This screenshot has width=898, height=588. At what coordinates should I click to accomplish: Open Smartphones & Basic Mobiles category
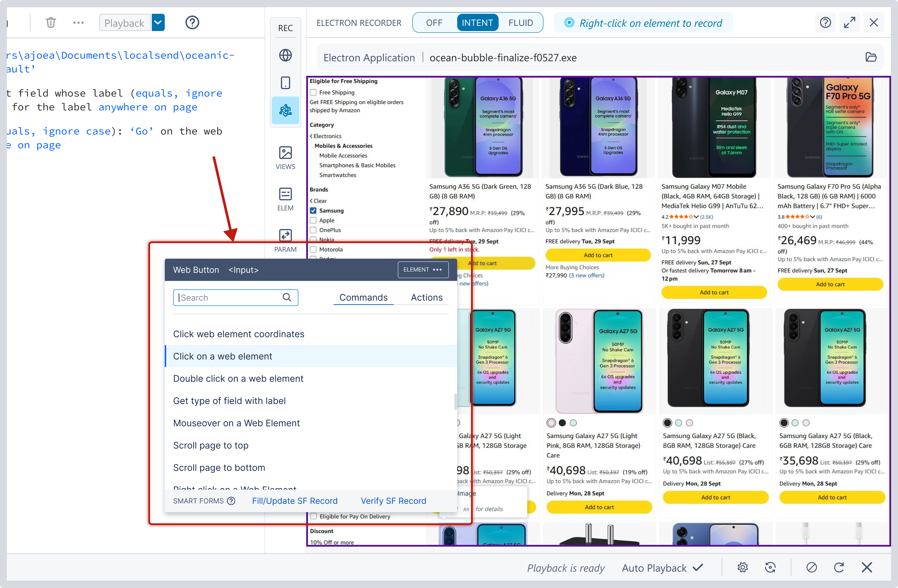pos(357,165)
